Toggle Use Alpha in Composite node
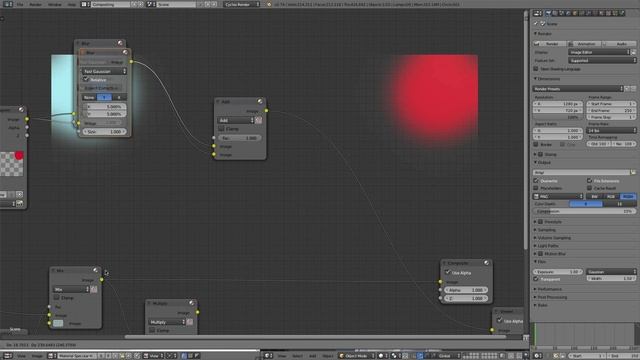640x360 pixels. point(448,272)
